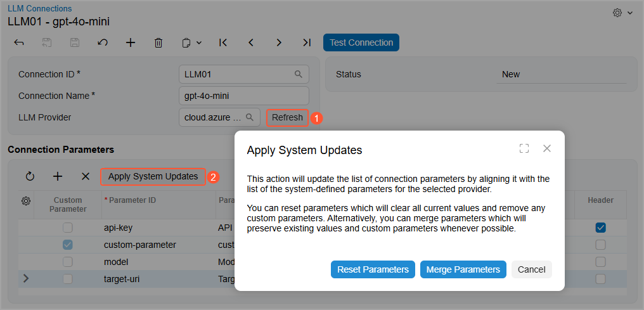Maximize the Apply System Updates dialog
The height and width of the screenshot is (310, 644).
click(524, 148)
